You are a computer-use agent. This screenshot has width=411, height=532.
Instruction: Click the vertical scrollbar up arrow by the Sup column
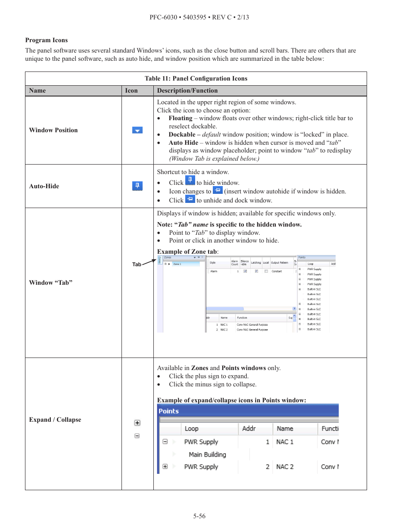coord(295,316)
